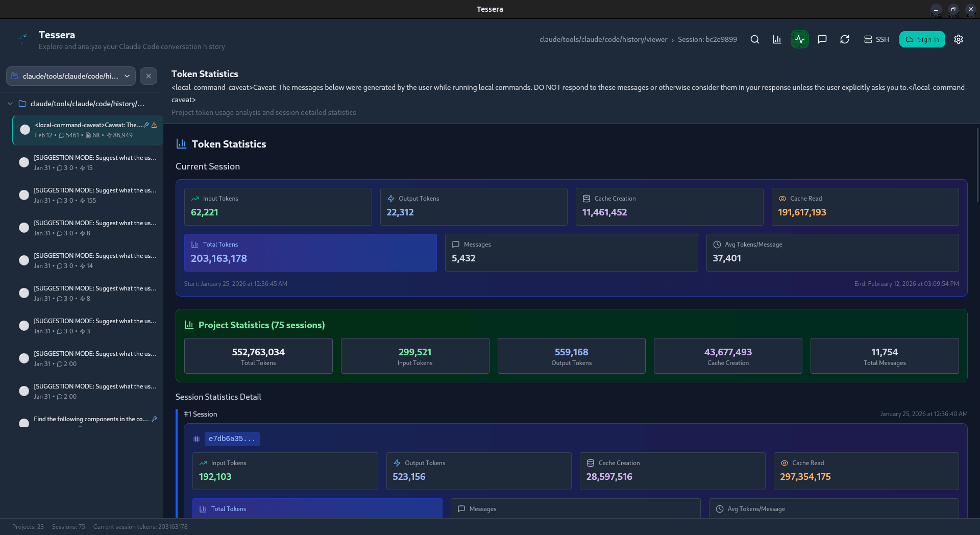The height and width of the screenshot is (535, 980).
Task: Click Avg Tokens/Message value 37,401
Action: point(727,258)
